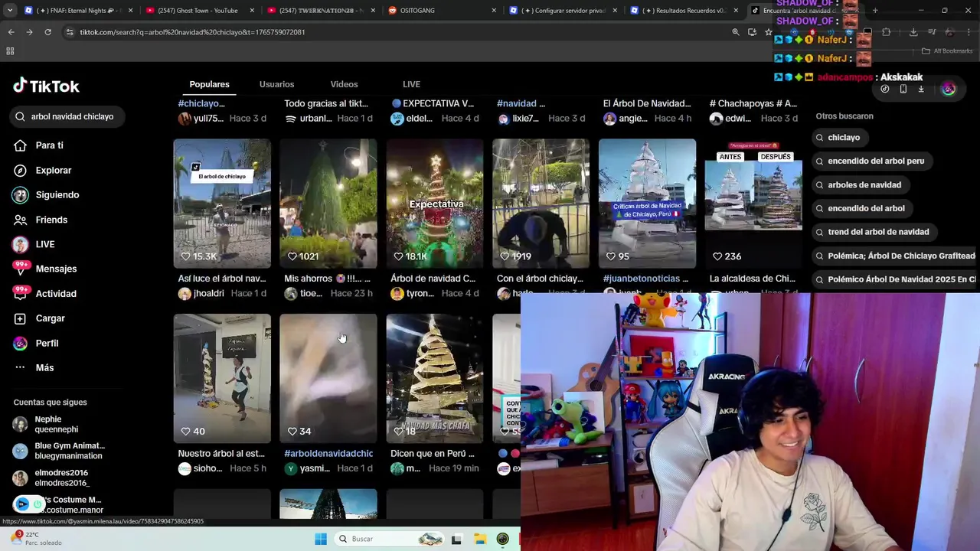This screenshot has width=980, height=551.
Task: Open the NAVIDAD MÁS CHAFA video thumbnail
Action: 434,378
